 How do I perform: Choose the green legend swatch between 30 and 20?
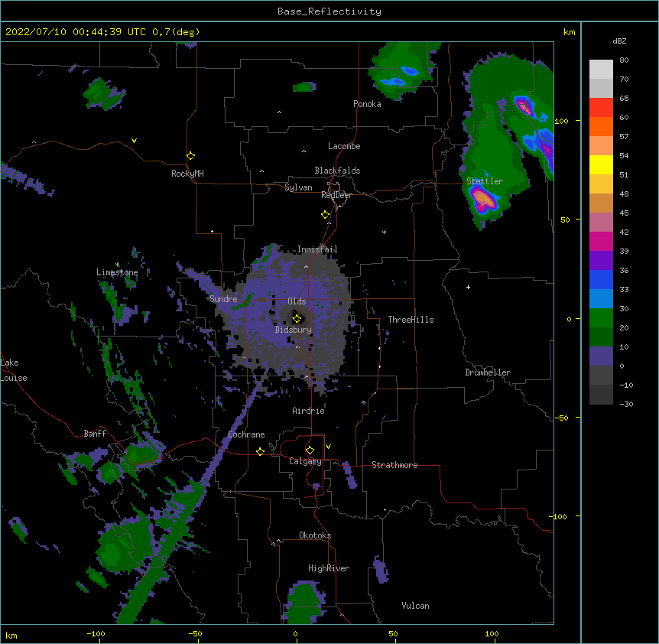pyautogui.click(x=601, y=318)
